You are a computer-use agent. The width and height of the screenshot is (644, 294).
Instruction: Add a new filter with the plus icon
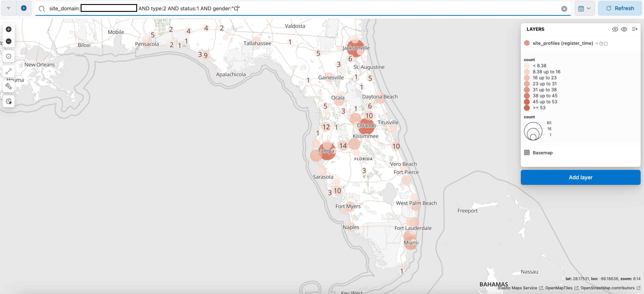pos(24,8)
